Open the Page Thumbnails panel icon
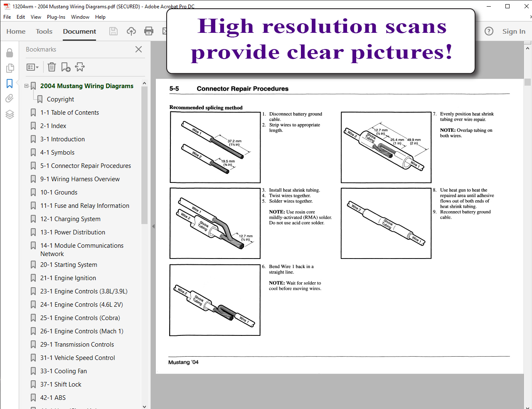This screenshot has height=409, width=532. click(10, 68)
